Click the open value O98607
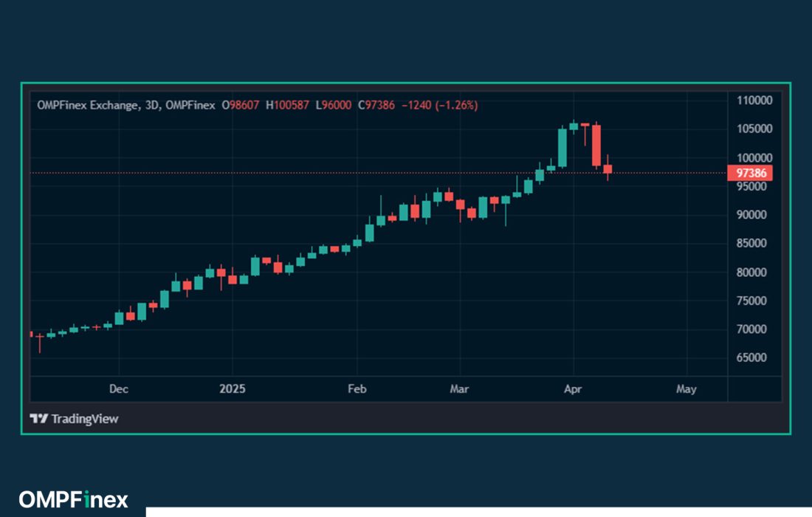 (240, 106)
